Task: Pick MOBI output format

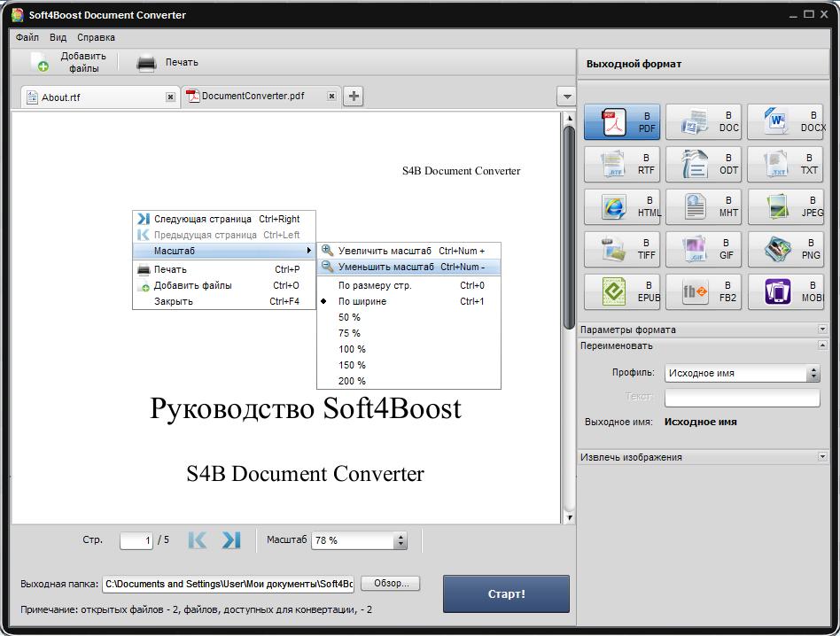Action: (785, 291)
